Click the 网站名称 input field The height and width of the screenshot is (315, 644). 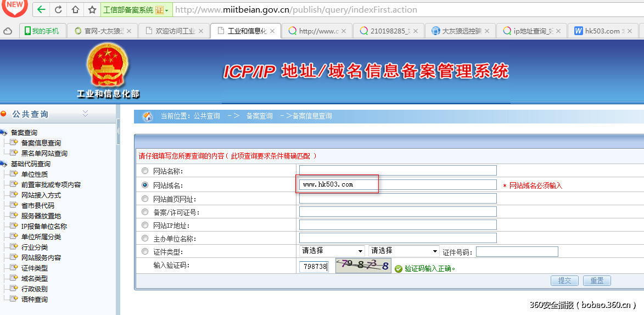click(397, 171)
